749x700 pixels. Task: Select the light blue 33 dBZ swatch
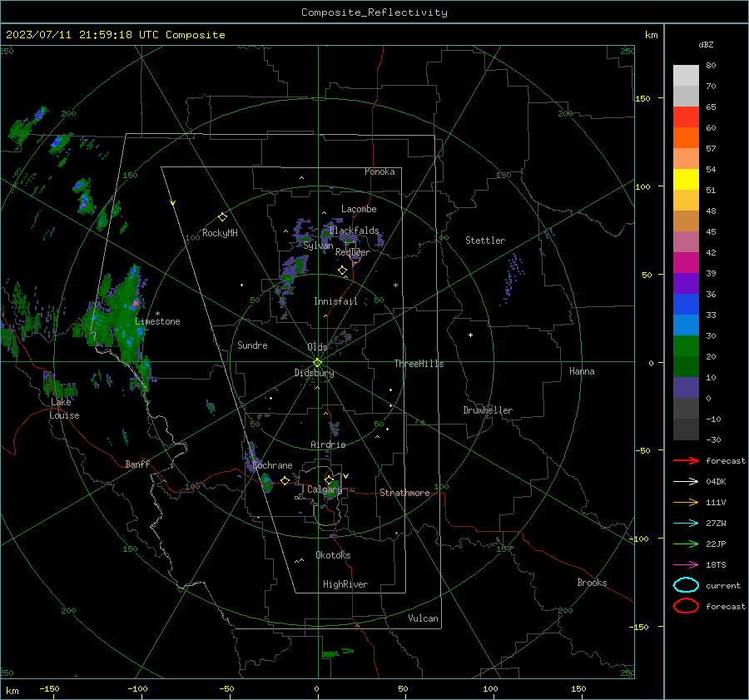[x=686, y=325]
